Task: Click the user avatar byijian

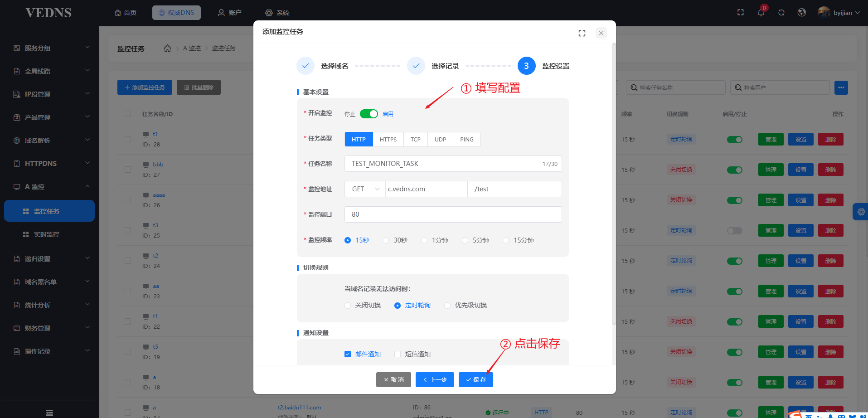Action: click(x=824, y=13)
